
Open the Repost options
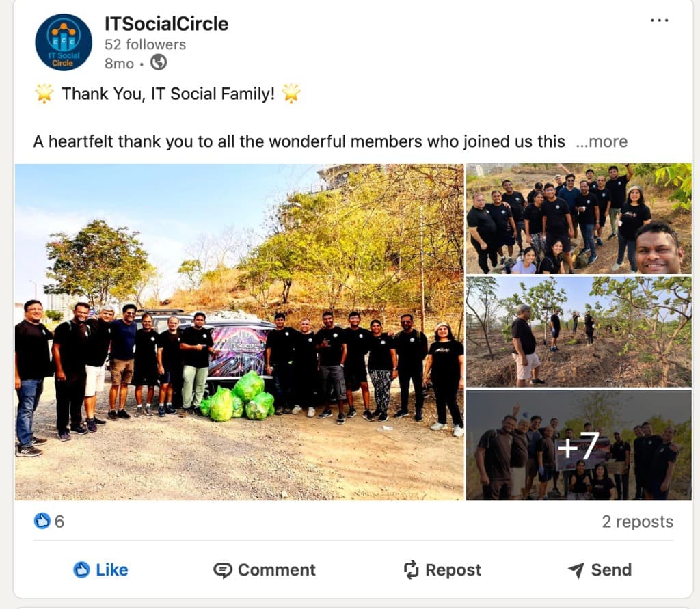pos(442,570)
